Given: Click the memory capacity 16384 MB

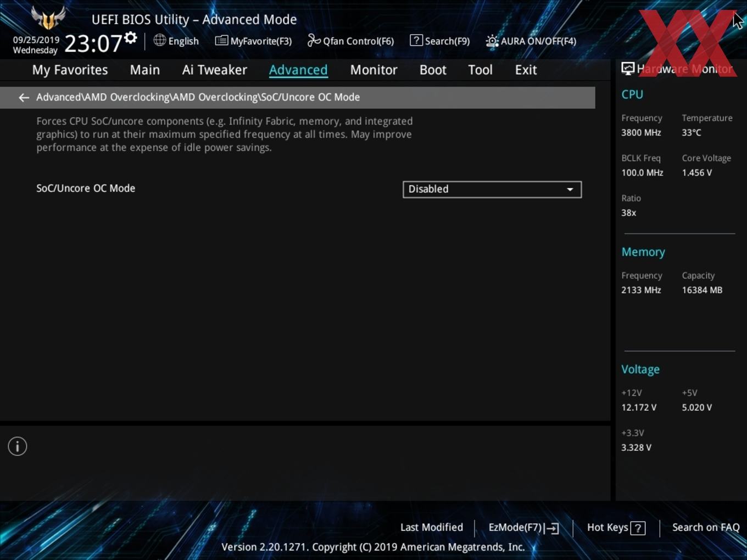Looking at the screenshot, I should pos(702,290).
